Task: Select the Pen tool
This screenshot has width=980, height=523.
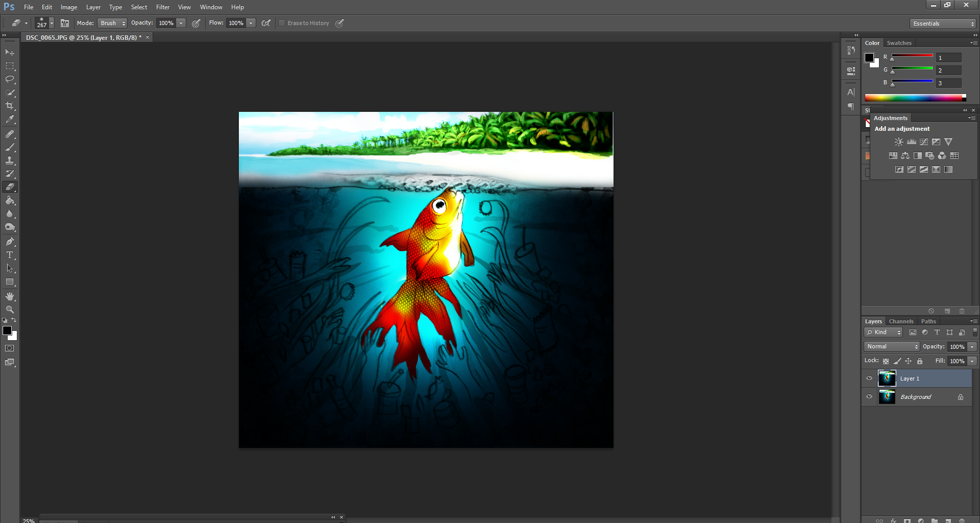Action: (10, 242)
